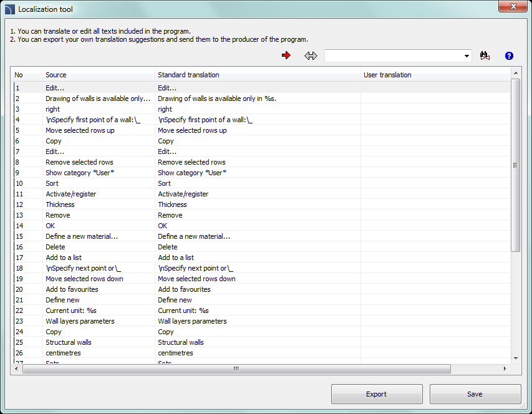Click the Localization tool title bar icon
The height and width of the screenshot is (414, 532).
pyautogui.click(x=9, y=9)
